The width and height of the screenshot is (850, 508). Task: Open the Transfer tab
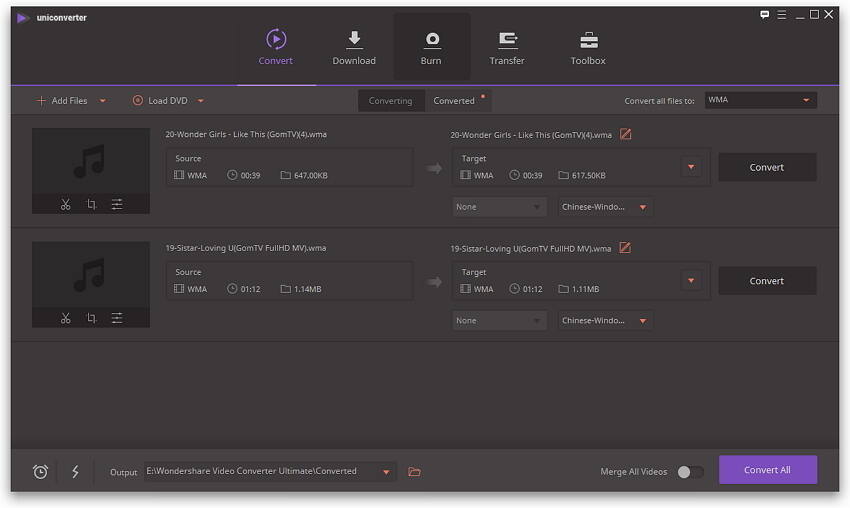coord(507,48)
